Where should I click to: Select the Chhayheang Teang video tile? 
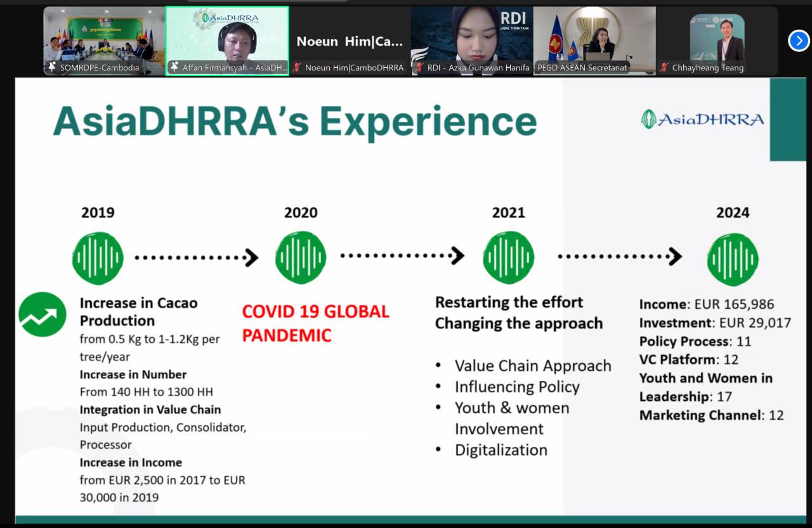(x=717, y=41)
